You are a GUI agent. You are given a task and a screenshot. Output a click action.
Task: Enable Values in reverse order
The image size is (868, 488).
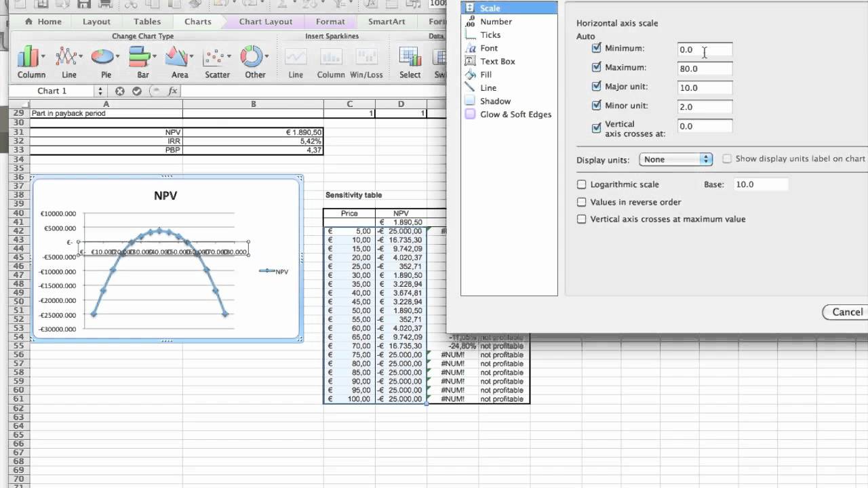pyautogui.click(x=581, y=202)
